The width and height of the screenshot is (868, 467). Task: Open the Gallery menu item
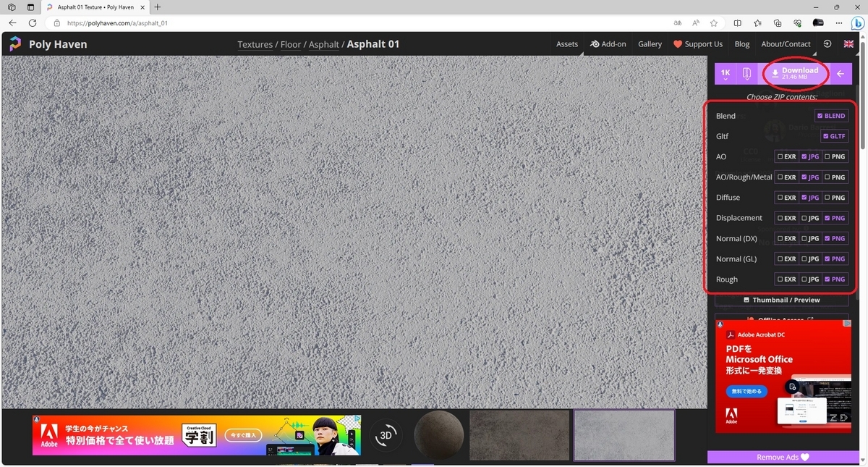[650, 43]
